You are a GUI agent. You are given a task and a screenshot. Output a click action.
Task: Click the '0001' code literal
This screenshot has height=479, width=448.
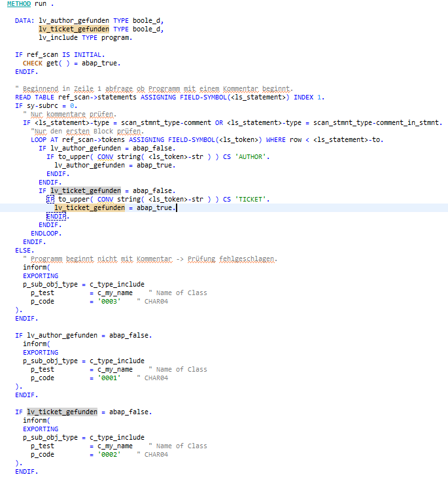(x=109, y=378)
